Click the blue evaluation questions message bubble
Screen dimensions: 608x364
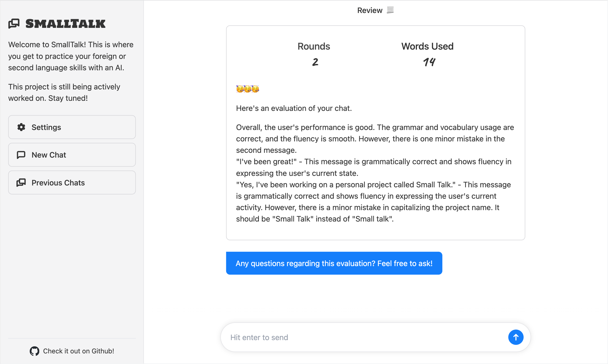334,263
